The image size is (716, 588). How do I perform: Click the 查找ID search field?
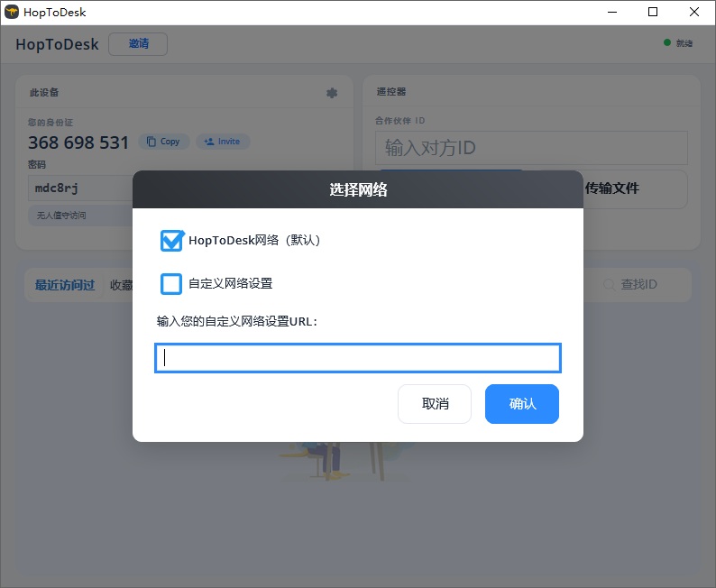638,284
